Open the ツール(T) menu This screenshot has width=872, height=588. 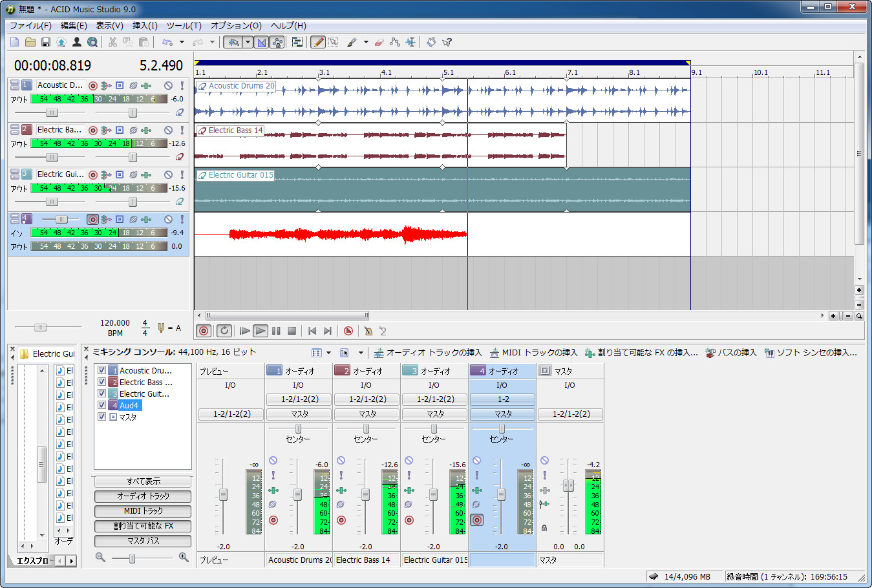point(184,26)
